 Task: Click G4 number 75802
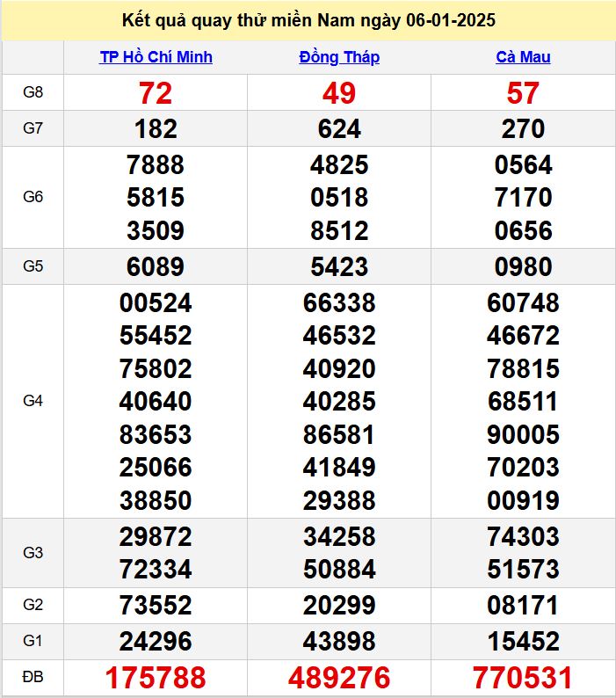coord(156,368)
